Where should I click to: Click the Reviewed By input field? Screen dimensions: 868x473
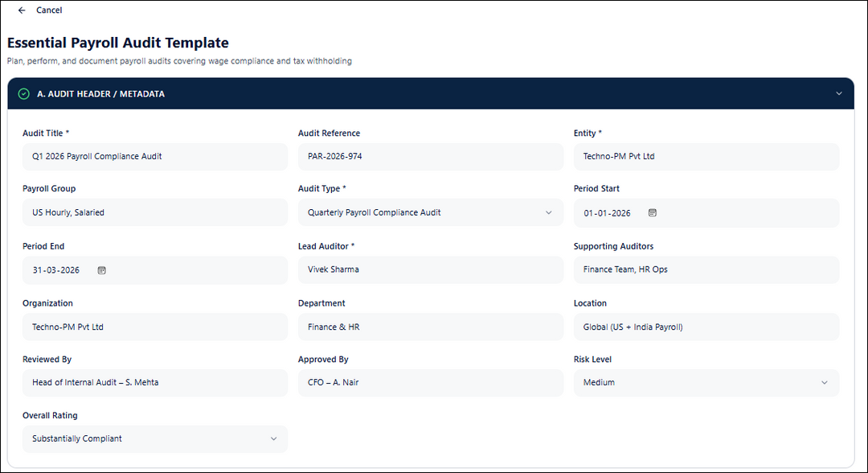[155, 383]
